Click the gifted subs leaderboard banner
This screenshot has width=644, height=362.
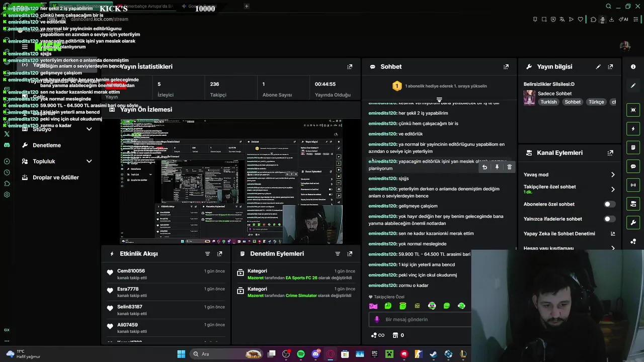tap(439, 86)
